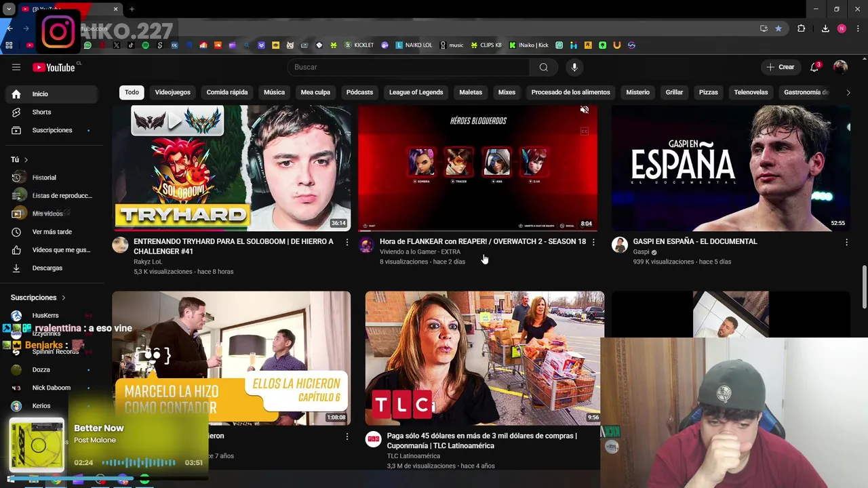Open Viviendo a lo Gamer channel avatar
The width and height of the screenshot is (868, 488).
[x=366, y=245]
